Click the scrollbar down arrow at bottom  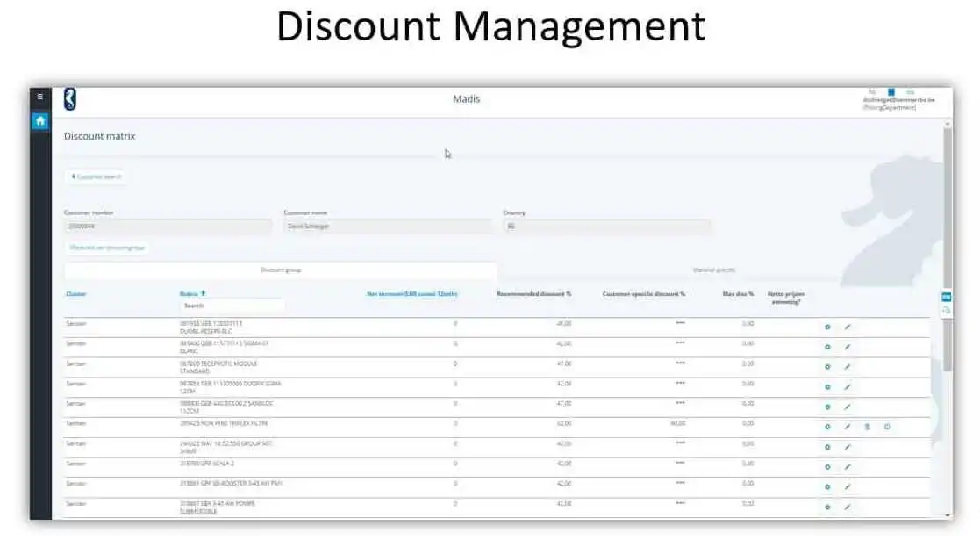(x=948, y=515)
